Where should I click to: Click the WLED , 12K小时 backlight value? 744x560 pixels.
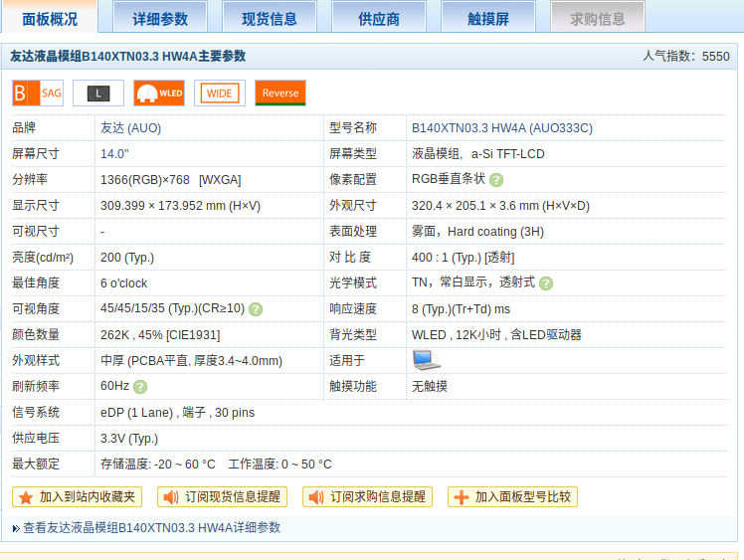496,335
